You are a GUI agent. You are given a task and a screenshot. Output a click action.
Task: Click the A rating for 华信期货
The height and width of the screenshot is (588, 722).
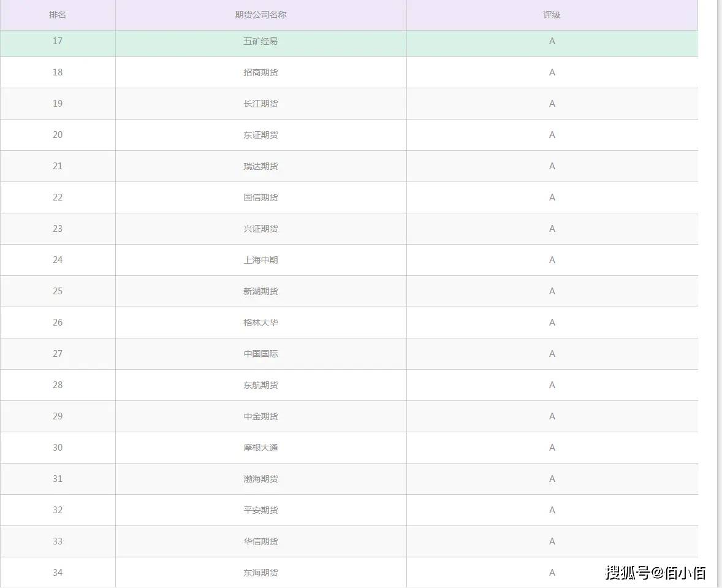(552, 541)
